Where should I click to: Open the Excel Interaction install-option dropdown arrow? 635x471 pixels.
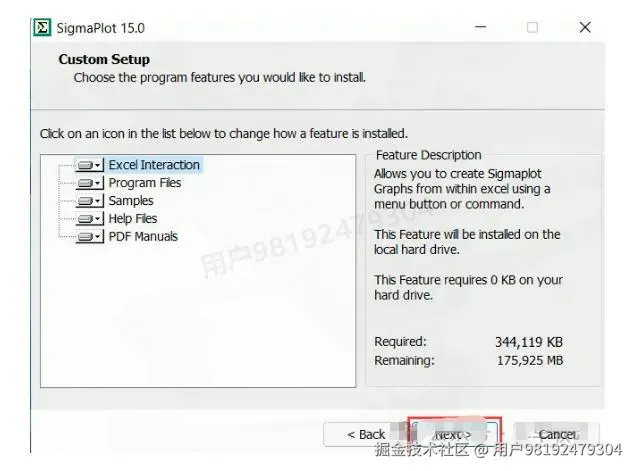tap(98, 165)
